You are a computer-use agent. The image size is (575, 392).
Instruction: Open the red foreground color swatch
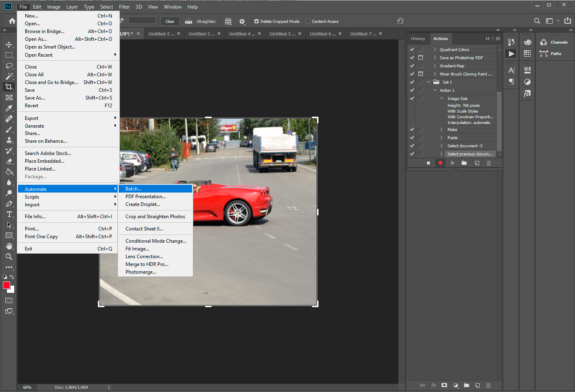point(6,286)
